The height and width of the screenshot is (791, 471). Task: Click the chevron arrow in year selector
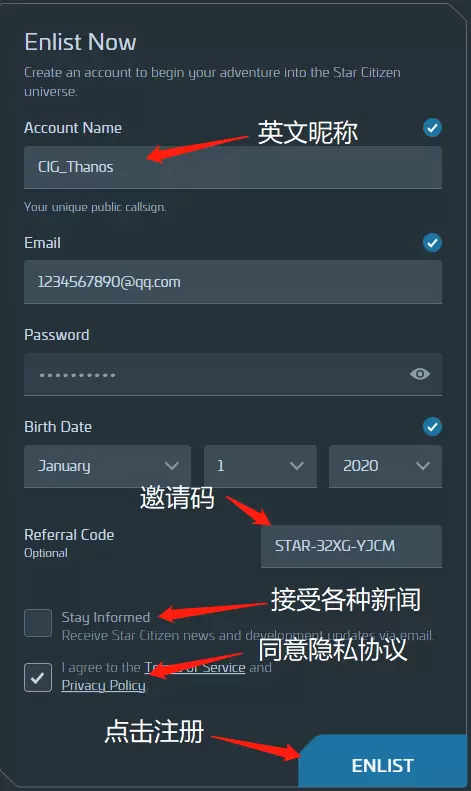[423, 466]
